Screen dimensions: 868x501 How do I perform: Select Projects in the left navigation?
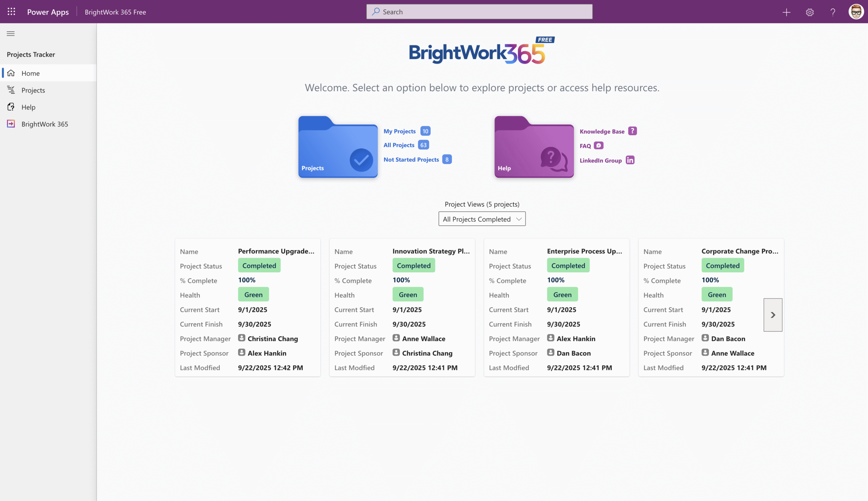click(x=33, y=90)
